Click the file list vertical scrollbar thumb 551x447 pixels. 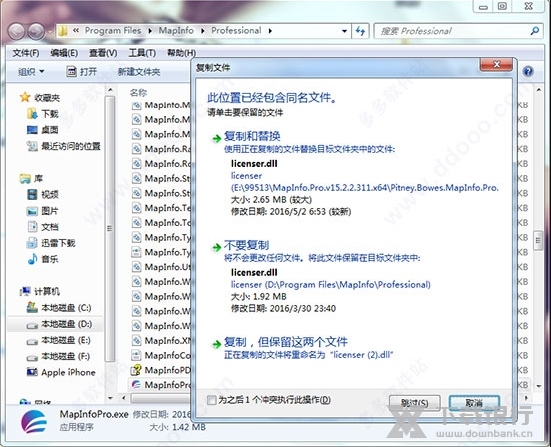(x=538, y=240)
